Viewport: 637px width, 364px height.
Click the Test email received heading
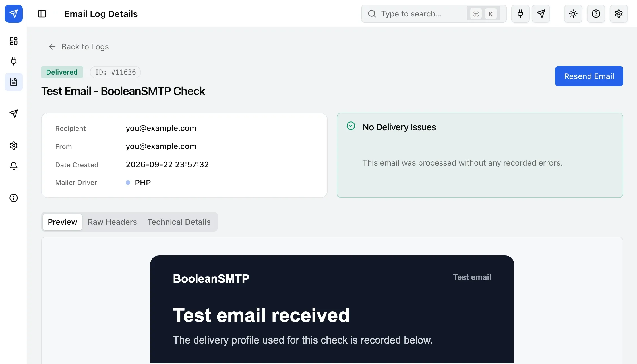pyautogui.click(x=261, y=315)
